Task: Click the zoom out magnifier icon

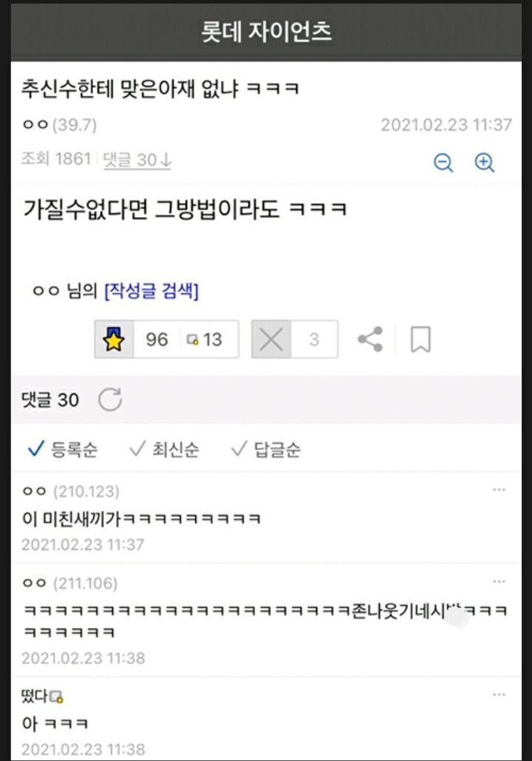Action: click(443, 163)
